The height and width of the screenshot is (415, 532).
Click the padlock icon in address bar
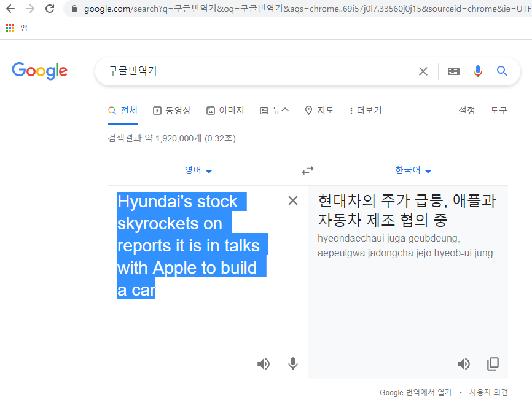click(74, 9)
